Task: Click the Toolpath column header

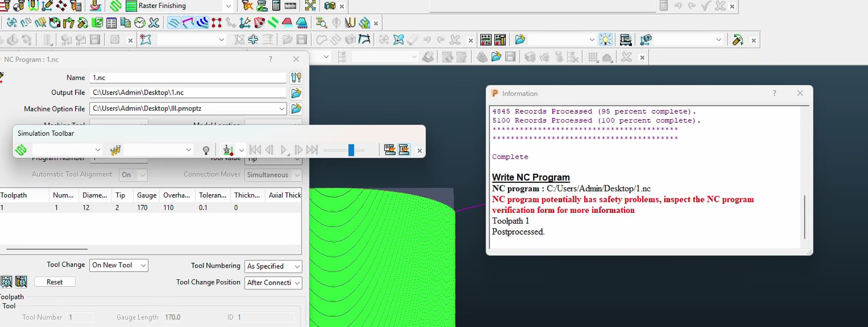Action: point(24,195)
